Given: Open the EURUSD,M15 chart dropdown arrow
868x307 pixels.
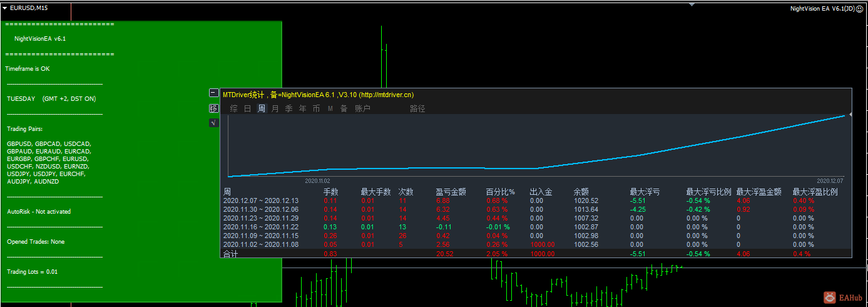Looking at the screenshot, I should click(x=4, y=8).
